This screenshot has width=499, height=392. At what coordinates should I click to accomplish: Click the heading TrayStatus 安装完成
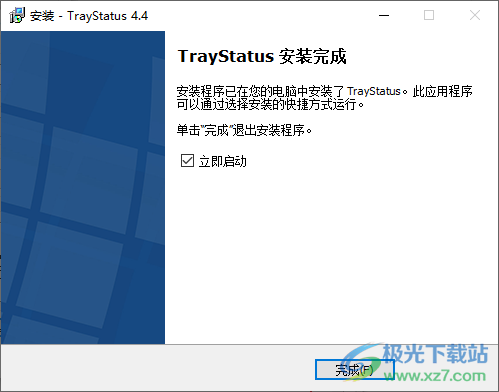tap(262, 56)
